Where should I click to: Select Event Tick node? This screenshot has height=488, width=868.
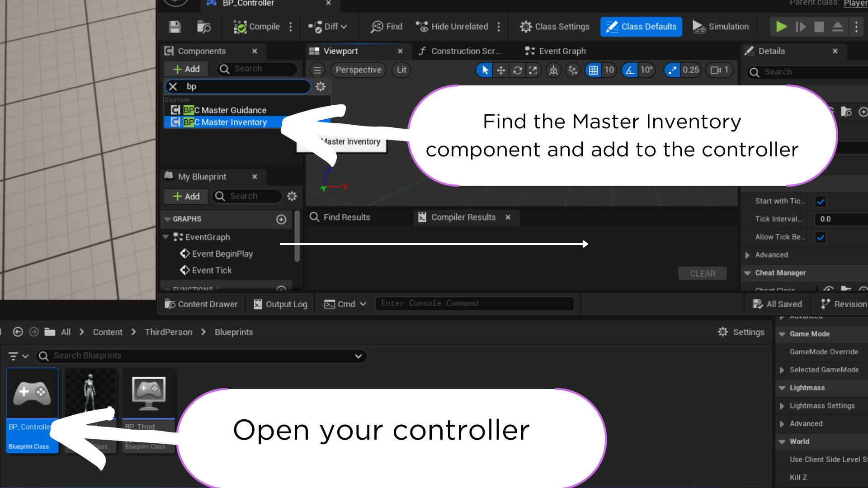pos(206,270)
